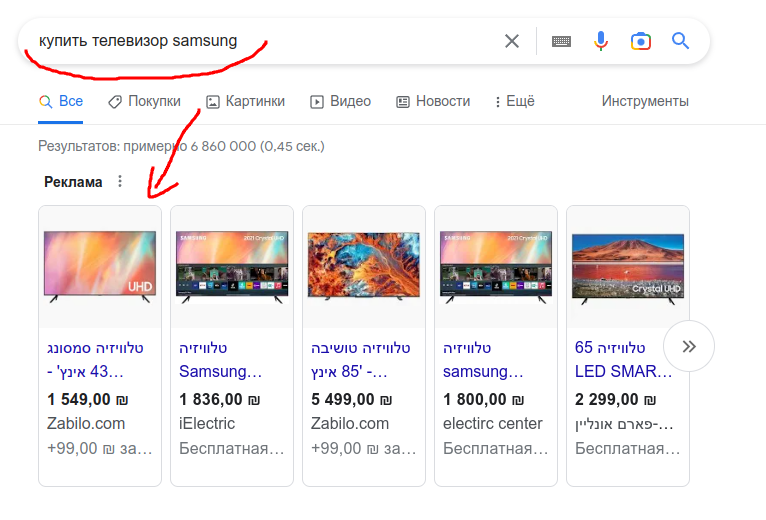Switch to the Картинки tab
766x520 pixels.
[x=245, y=101]
